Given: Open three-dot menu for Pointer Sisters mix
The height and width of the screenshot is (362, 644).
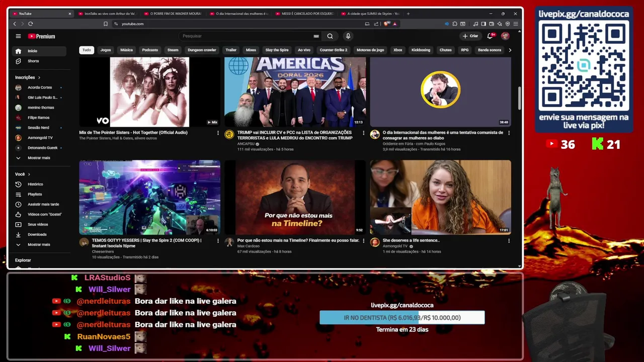Looking at the screenshot, I should (218, 133).
